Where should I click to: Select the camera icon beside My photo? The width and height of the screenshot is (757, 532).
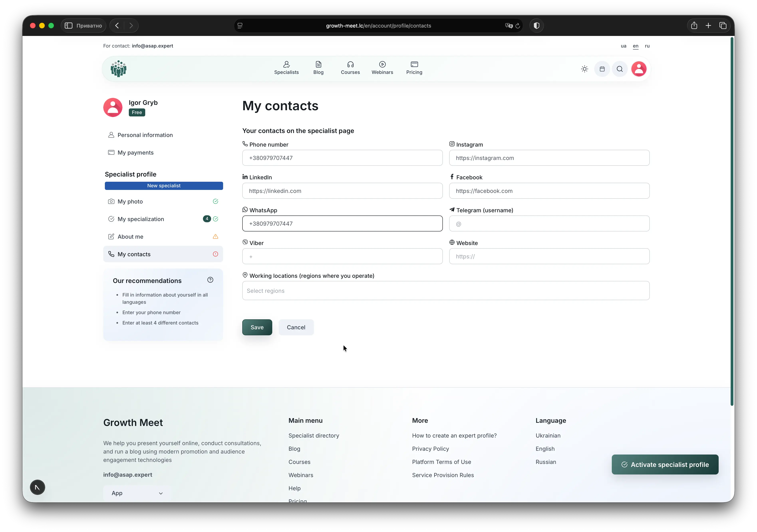click(111, 201)
